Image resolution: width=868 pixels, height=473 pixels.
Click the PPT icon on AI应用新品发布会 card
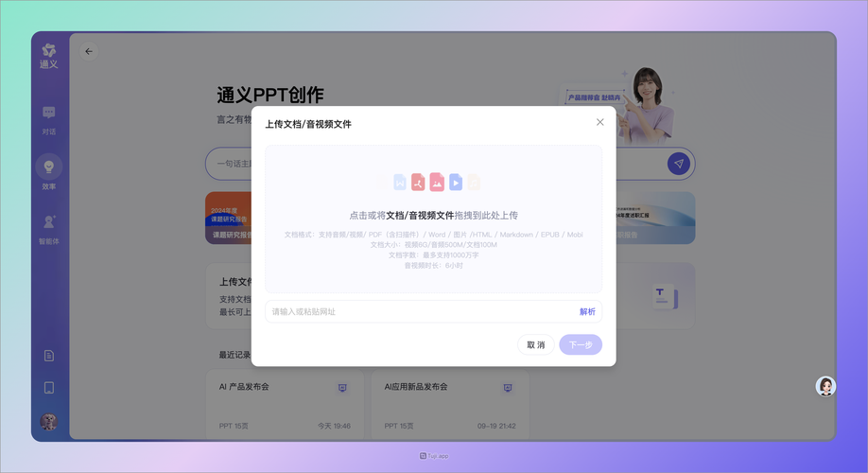tap(508, 388)
